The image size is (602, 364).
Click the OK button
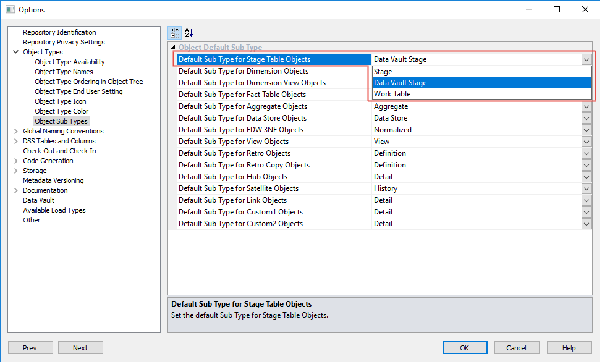tap(464, 348)
